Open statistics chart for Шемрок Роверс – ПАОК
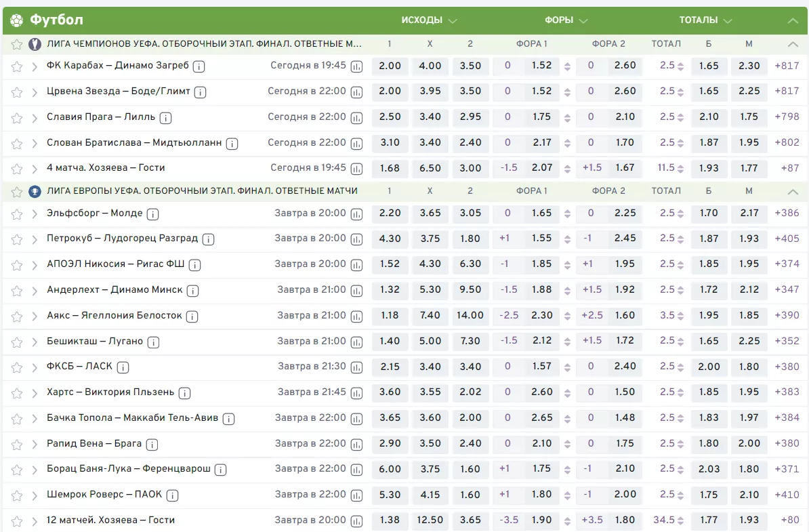This screenshot has height=532, width=809. click(x=357, y=495)
